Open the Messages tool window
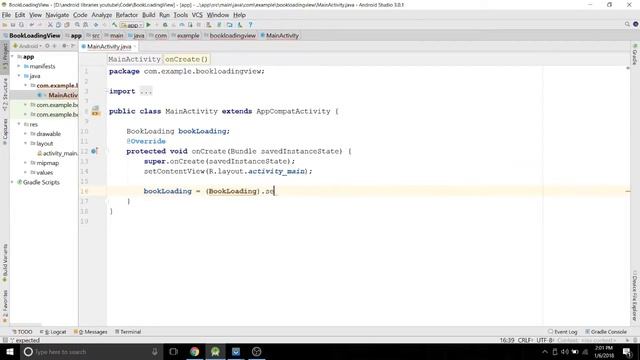Viewport: 640px width, 360px height. (x=91, y=332)
